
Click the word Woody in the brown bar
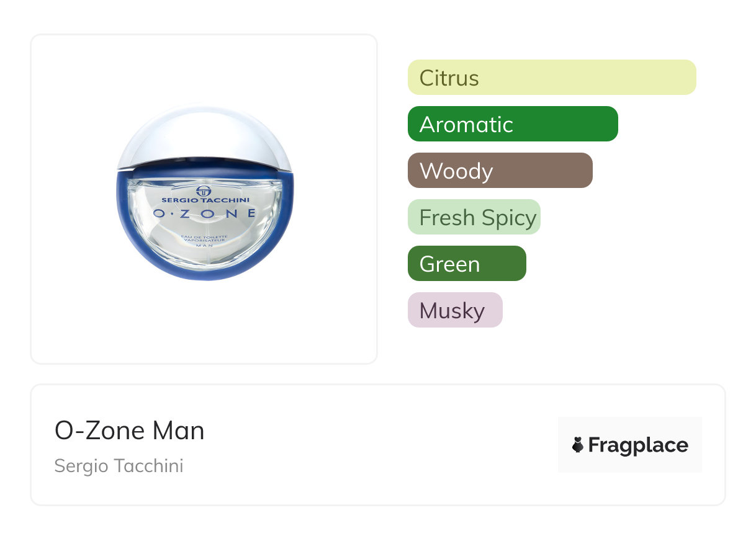(x=456, y=171)
